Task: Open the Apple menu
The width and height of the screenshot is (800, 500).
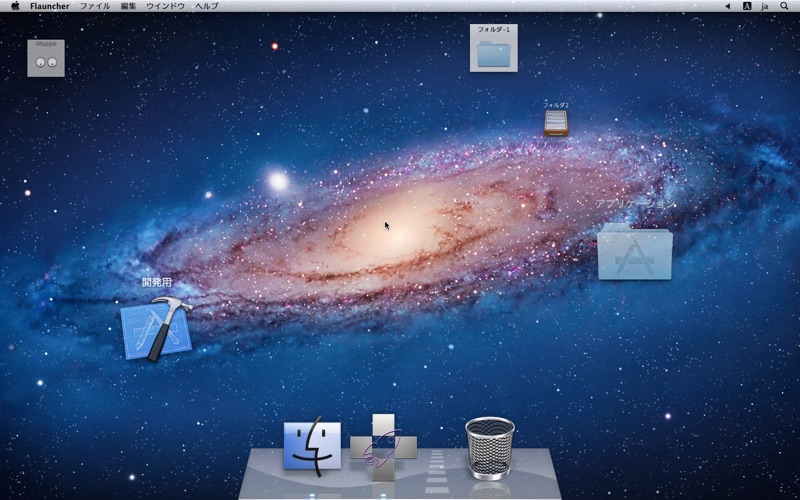Action: click(15, 6)
